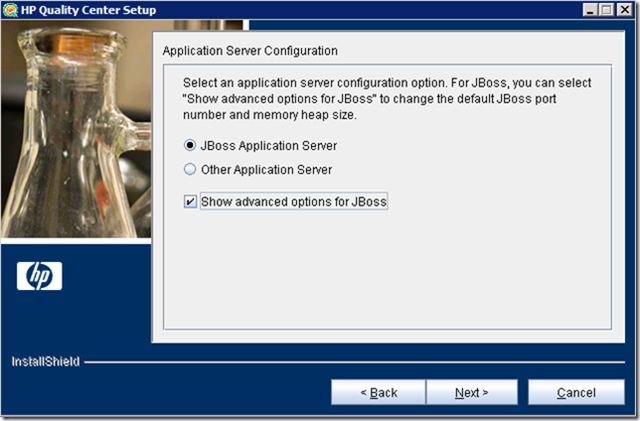Close the setup window
Image resolution: width=640 pixels, height=421 pixels.
click(x=624, y=9)
